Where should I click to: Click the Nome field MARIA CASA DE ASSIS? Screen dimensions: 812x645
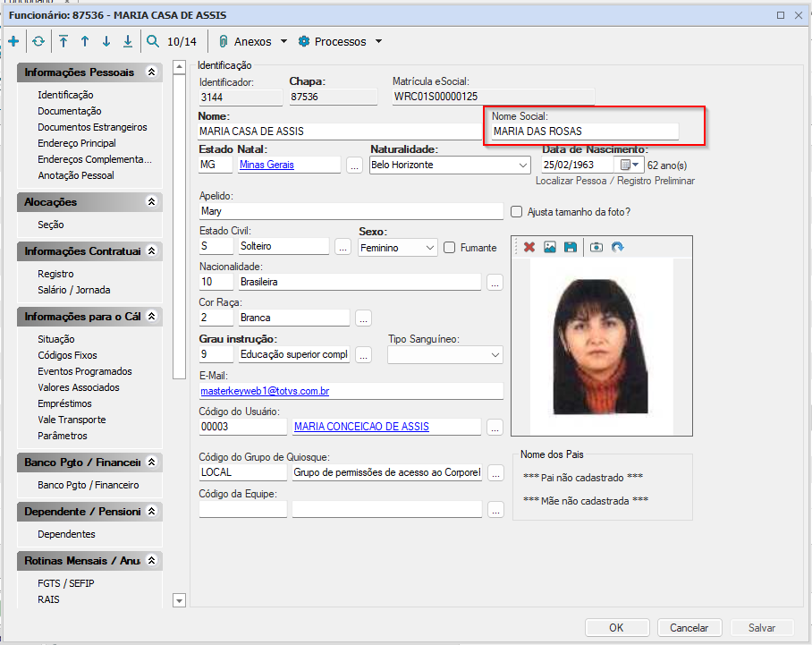(340, 132)
